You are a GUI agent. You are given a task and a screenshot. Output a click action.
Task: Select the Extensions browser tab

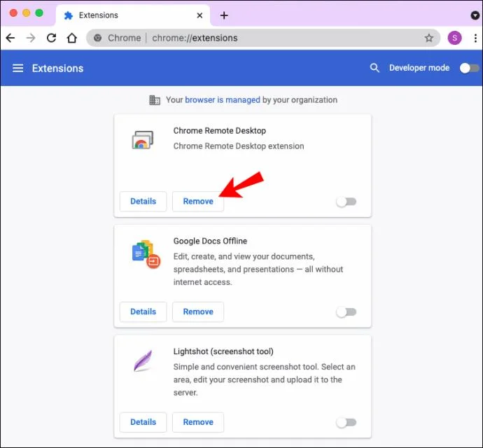(133, 15)
